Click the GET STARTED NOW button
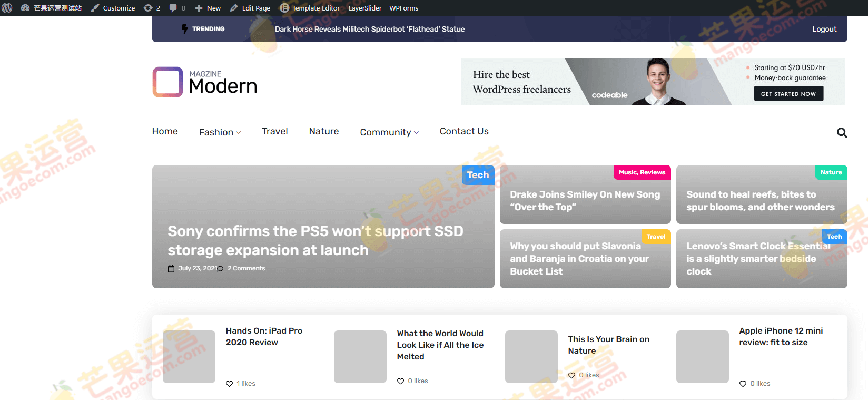868x400 pixels. coord(788,94)
